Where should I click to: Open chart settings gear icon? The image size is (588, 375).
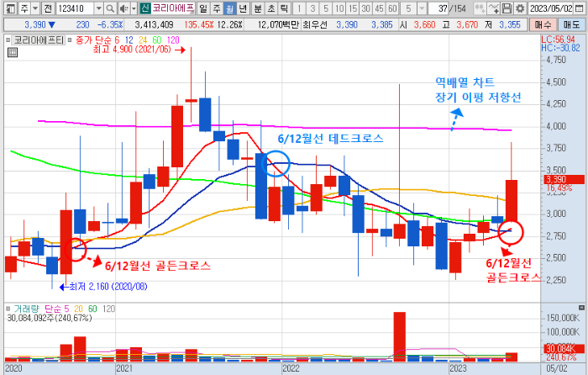[519, 8]
